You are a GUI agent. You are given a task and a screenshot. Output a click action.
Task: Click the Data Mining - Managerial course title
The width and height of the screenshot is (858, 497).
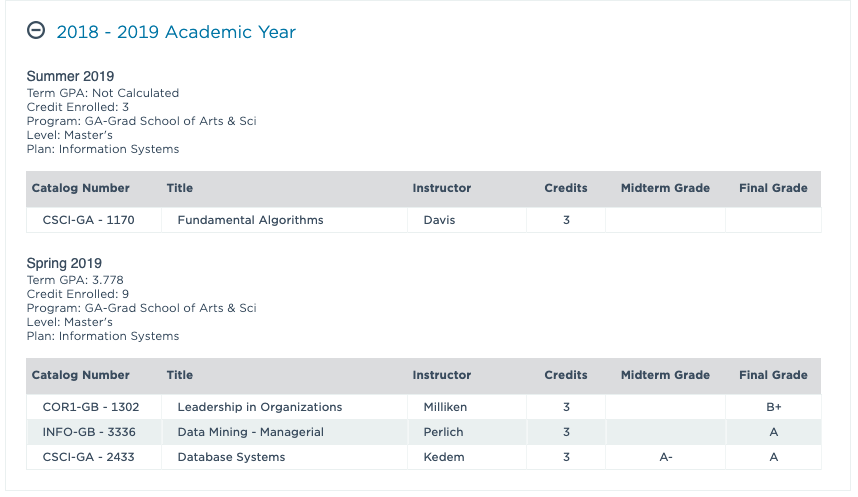click(x=250, y=432)
